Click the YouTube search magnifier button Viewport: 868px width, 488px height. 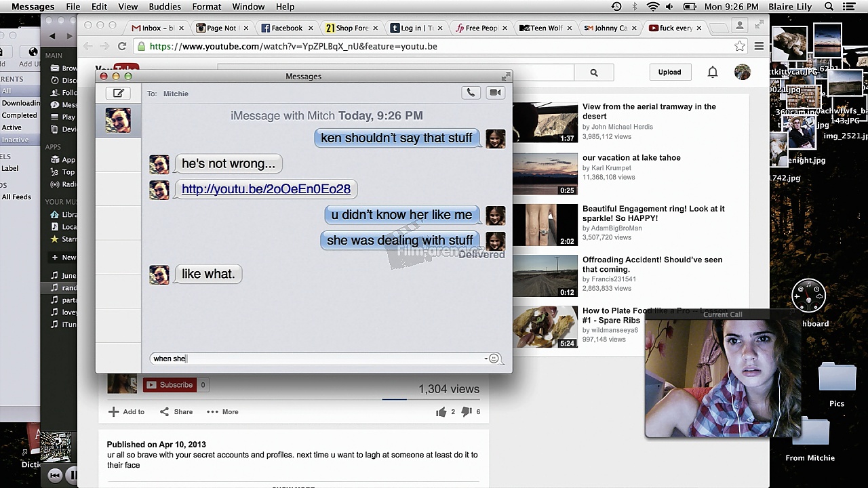(x=593, y=73)
